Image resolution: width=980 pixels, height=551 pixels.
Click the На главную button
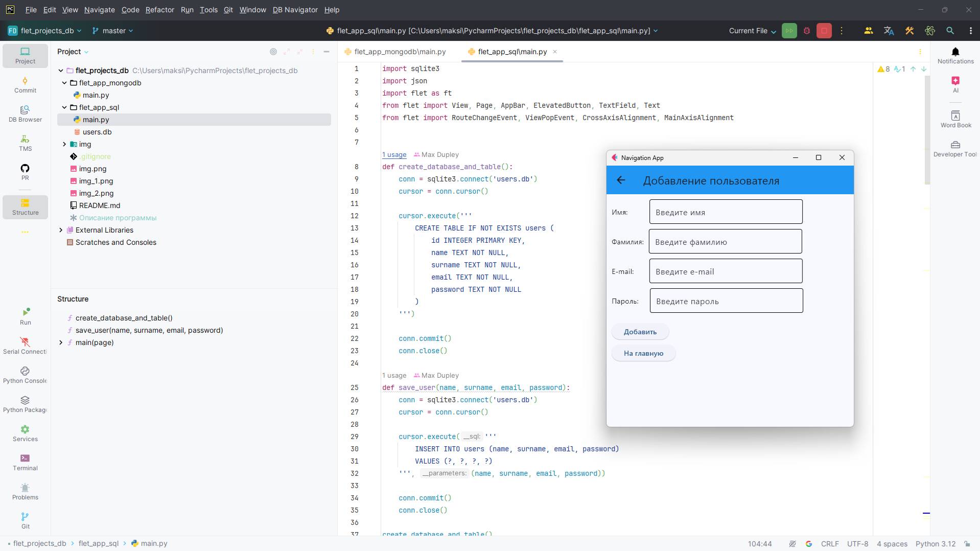[643, 353]
